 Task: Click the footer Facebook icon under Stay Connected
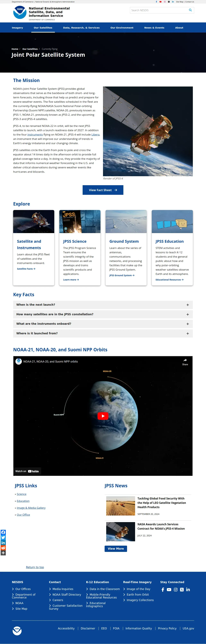(x=163, y=590)
